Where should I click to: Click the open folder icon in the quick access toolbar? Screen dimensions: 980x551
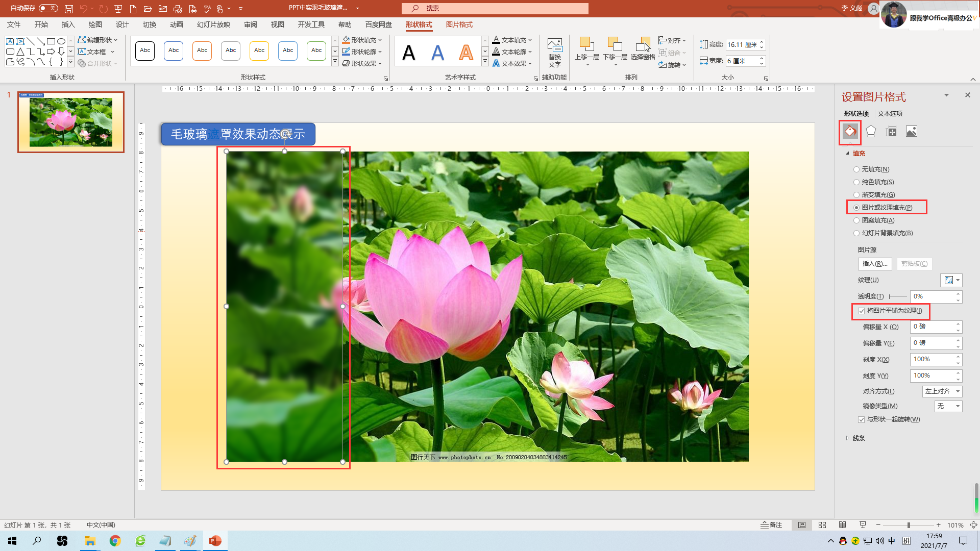click(148, 9)
